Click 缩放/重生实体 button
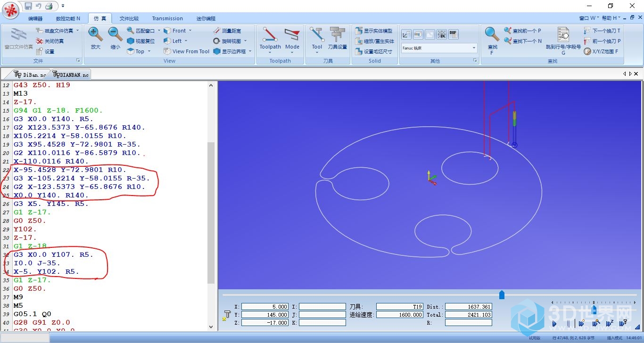Screen dimensions: 644x343 click(x=374, y=41)
